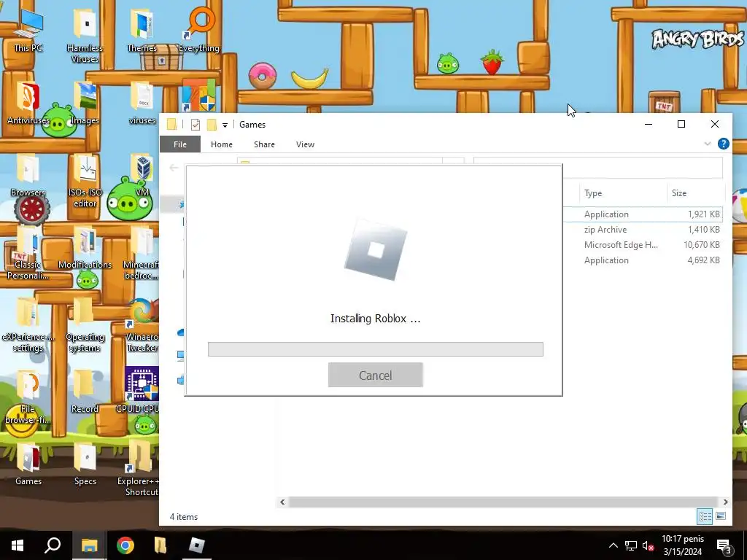
Task: Open the Record desktop folder
Action: pyautogui.click(x=85, y=392)
